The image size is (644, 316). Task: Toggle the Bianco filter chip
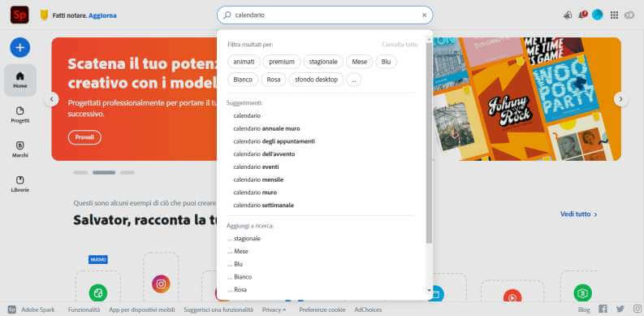click(x=243, y=80)
